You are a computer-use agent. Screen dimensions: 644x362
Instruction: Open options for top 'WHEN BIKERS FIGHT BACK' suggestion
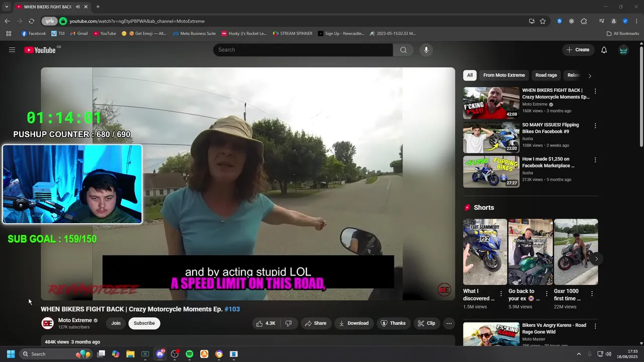point(595,92)
